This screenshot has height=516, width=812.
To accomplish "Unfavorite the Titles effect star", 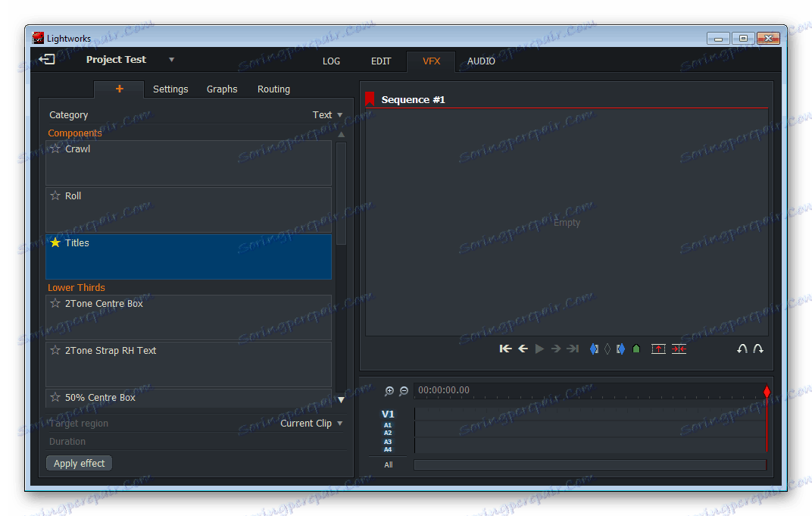I will tap(55, 242).
